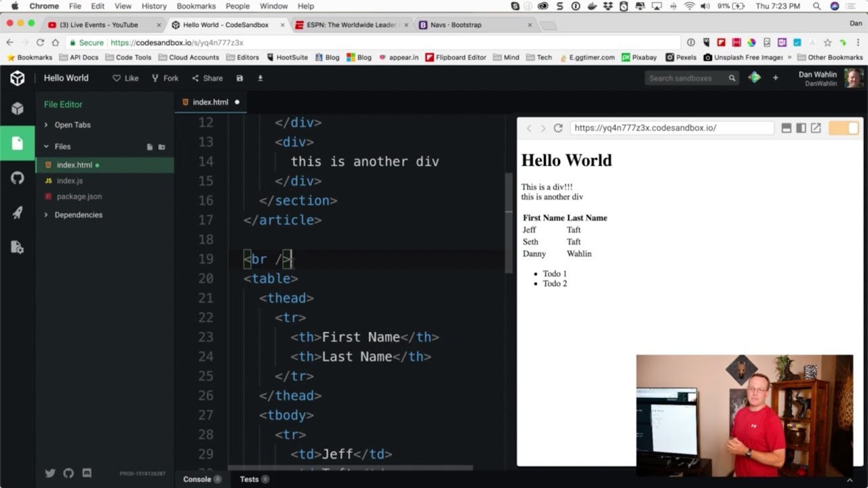This screenshot has width=868, height=488.
Task: Open the Code Tools bookmarks folder
Action: click(128, 58)
